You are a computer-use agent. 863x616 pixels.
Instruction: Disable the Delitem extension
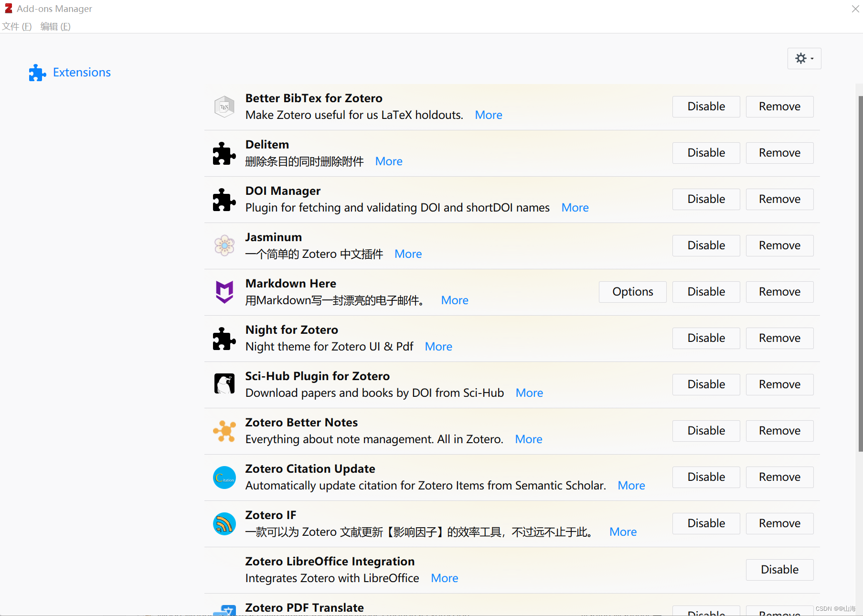point(706,153)
